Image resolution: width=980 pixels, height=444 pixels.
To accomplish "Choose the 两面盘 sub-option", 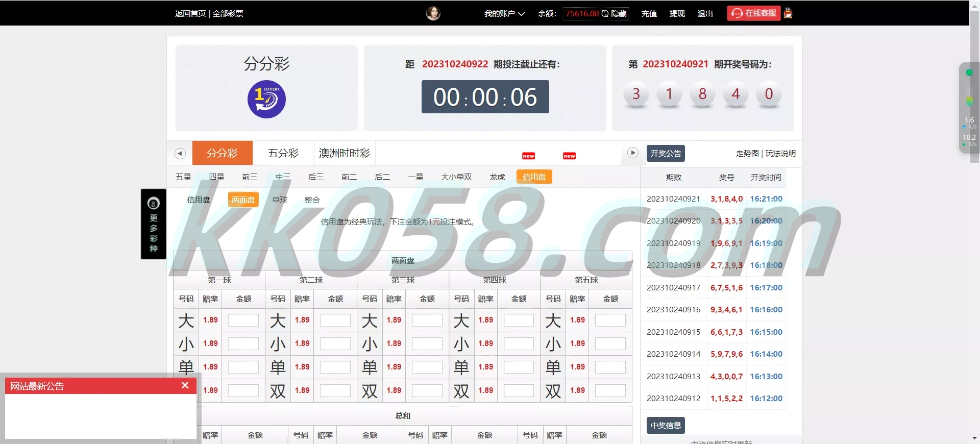I will pyautogui.click(x=243, y=200).
